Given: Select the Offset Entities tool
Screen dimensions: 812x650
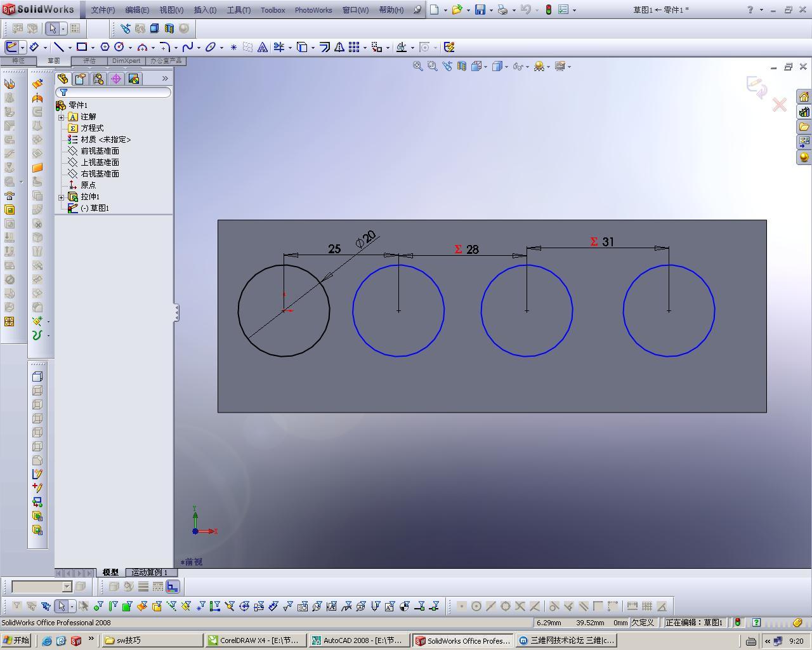Looking at the screenshot, I should [x=324, y=47].
